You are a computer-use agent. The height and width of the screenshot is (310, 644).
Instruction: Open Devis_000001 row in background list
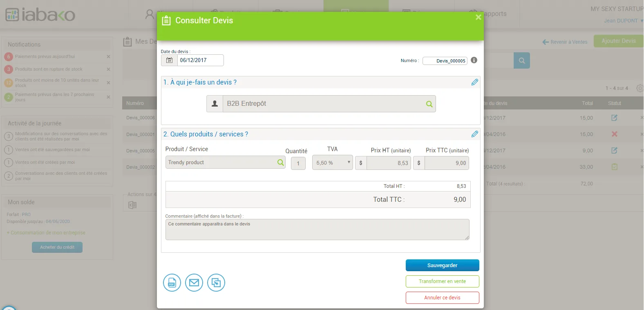coord(140,134)
